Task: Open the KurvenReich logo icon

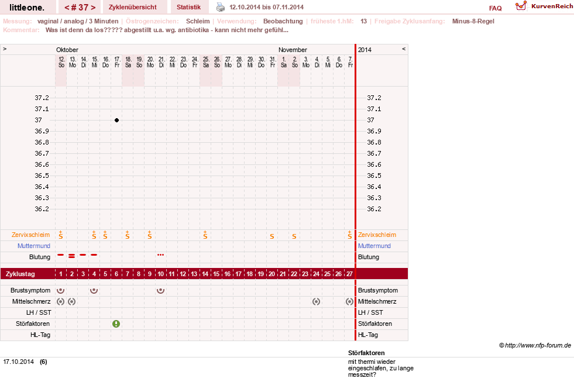Action: coord(521,6)
